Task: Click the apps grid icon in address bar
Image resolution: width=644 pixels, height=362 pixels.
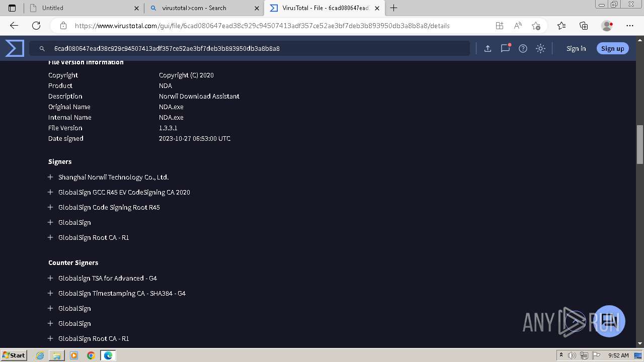Action: [x=499, y=26]
